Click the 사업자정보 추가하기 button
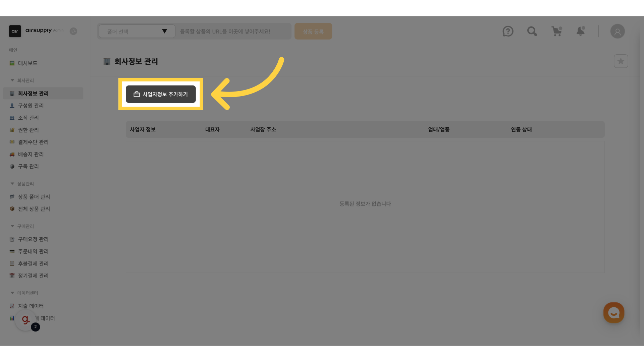644x362 pixels. [161, 94]
